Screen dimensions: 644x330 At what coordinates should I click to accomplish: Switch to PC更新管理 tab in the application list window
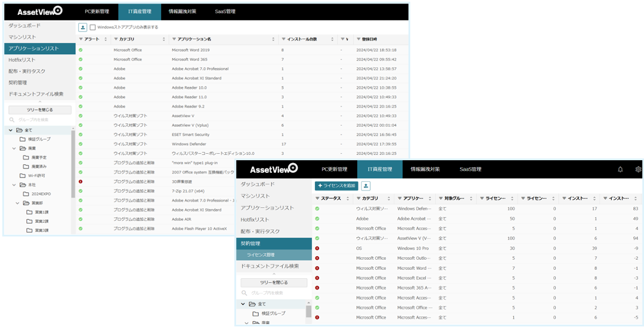[97, 11]
